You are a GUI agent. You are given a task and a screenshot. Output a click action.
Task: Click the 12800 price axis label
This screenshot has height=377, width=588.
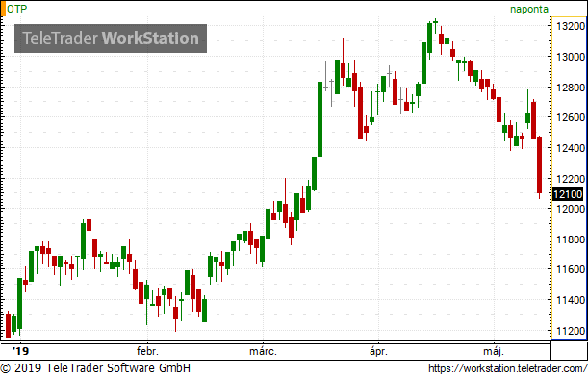pyautogui.click(x=571, y=88)
